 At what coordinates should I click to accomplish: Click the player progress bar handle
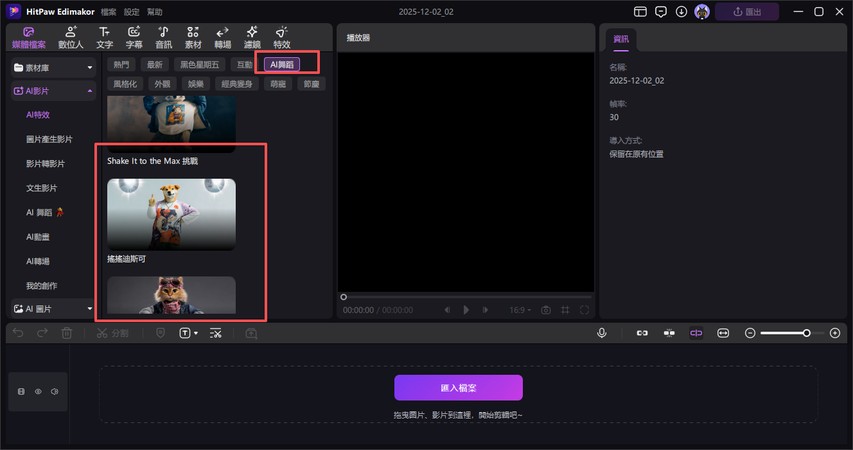[343, 297]
